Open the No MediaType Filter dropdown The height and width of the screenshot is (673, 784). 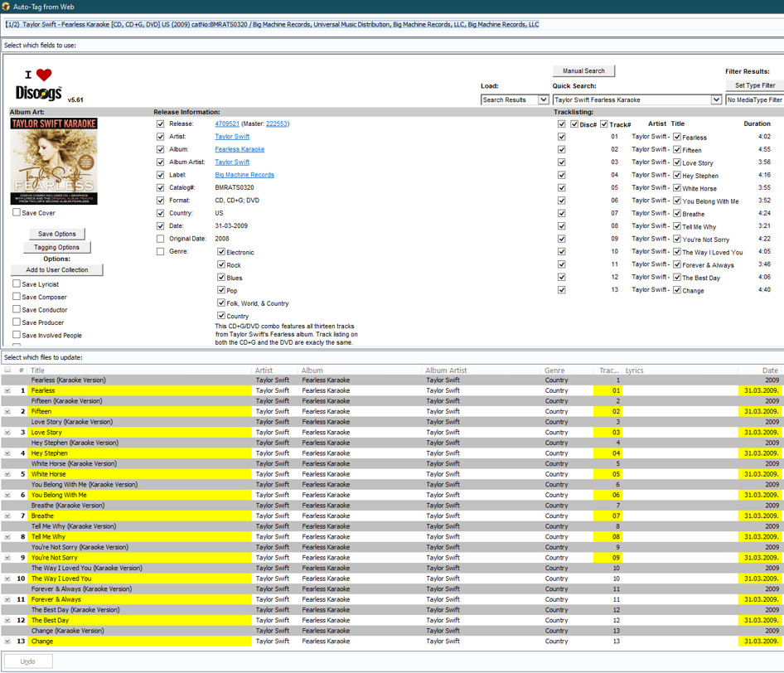pos(754,99)
